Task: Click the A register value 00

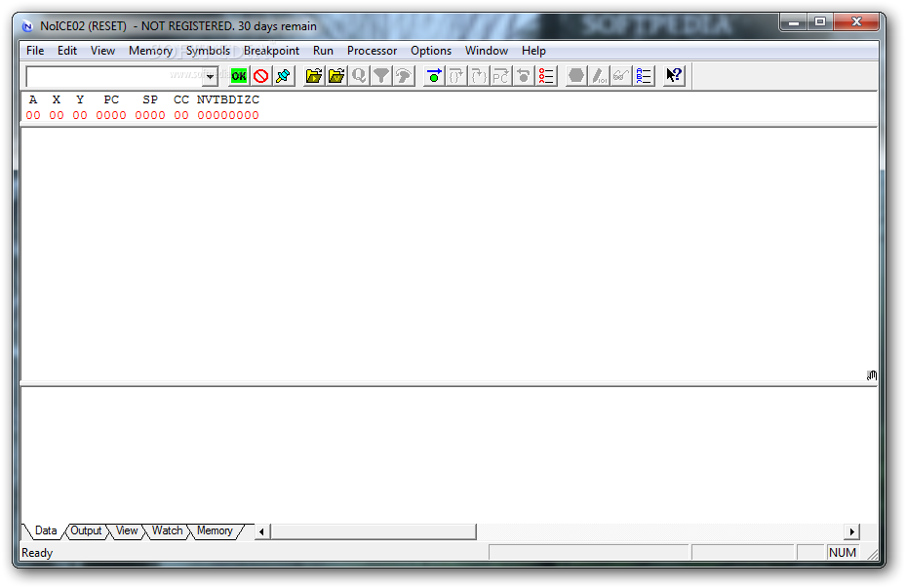Action: point(33,115)
